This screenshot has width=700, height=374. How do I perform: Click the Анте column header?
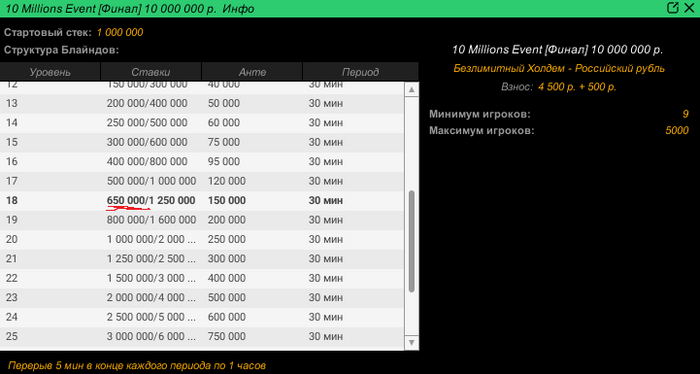click(x=252, y=72)
